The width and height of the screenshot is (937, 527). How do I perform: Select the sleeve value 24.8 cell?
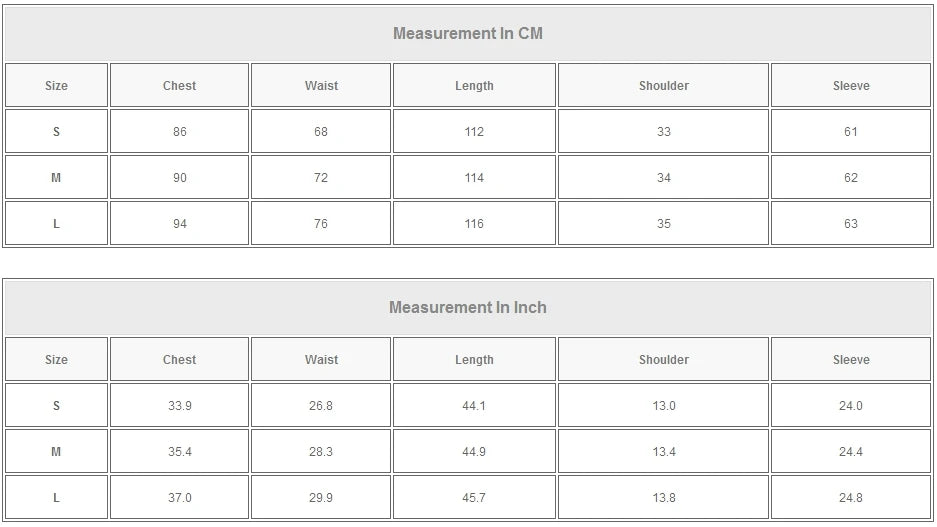[851, 498]
